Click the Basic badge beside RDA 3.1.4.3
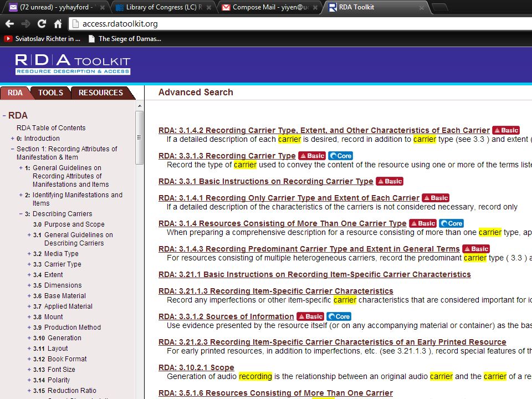 click(x=476, y=249)
